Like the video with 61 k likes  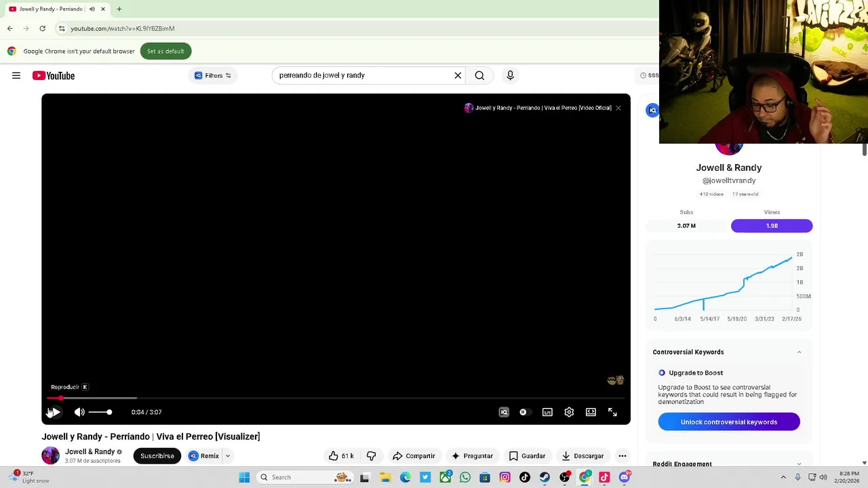click(x=341, y=456)
